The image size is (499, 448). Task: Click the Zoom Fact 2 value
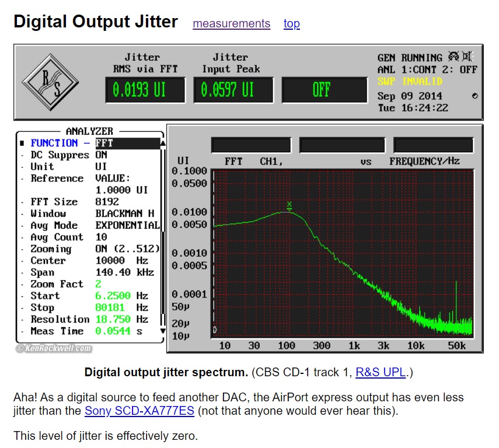[x=98, y=284]
